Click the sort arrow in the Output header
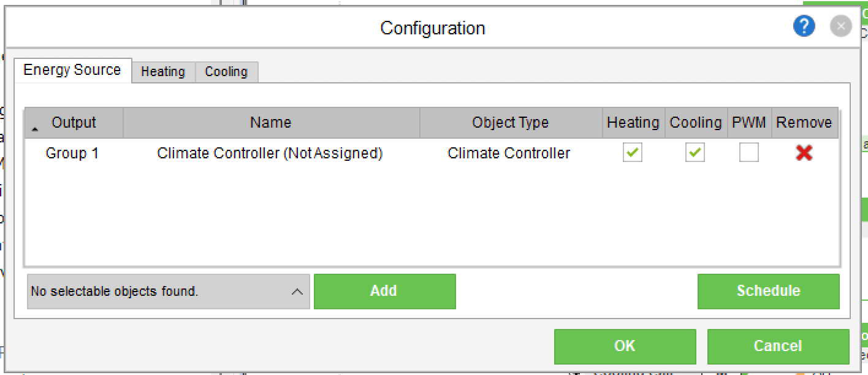 (x=35, y=128)
